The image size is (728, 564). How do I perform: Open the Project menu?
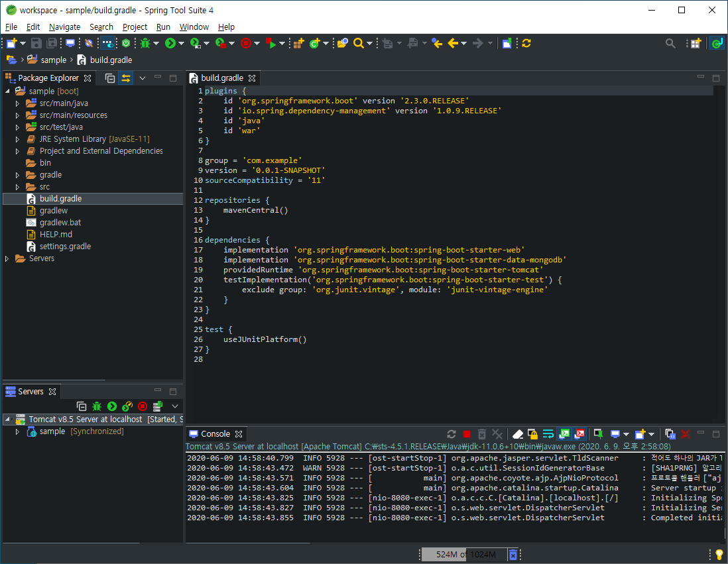[135, 27]
